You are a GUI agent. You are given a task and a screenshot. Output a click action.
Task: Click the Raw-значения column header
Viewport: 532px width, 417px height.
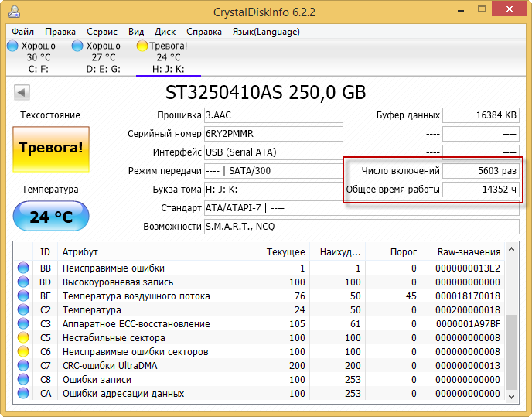click(469, 251)
